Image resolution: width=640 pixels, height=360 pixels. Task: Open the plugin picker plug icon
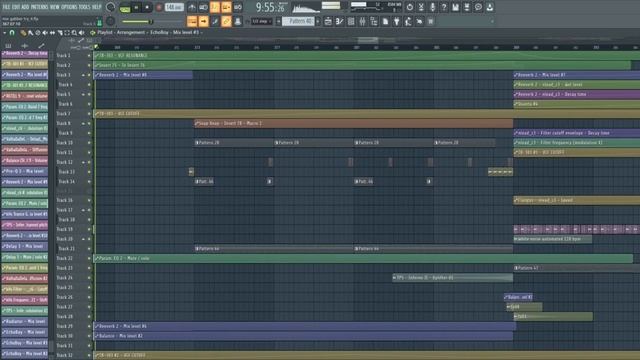(x=396, y=21)
